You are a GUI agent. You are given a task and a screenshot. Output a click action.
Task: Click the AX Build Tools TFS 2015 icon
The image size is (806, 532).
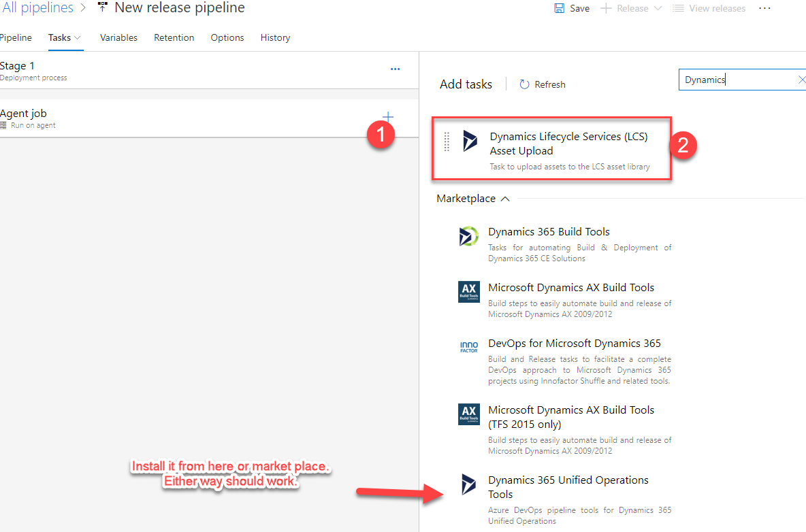[469, 414]
